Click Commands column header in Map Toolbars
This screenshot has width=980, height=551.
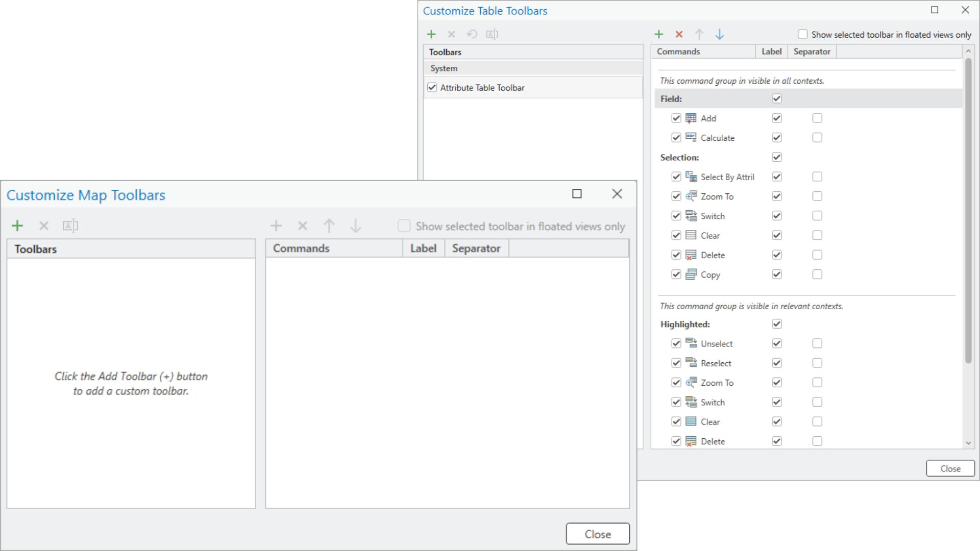point(334,248)
